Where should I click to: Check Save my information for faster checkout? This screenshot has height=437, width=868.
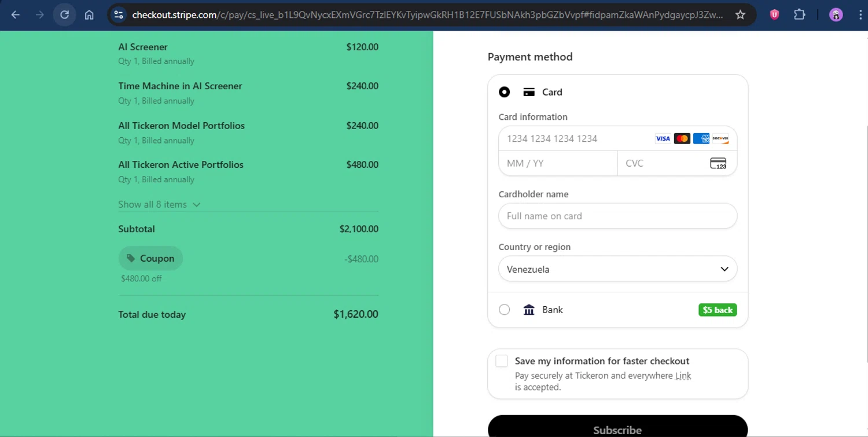point(502,361)
